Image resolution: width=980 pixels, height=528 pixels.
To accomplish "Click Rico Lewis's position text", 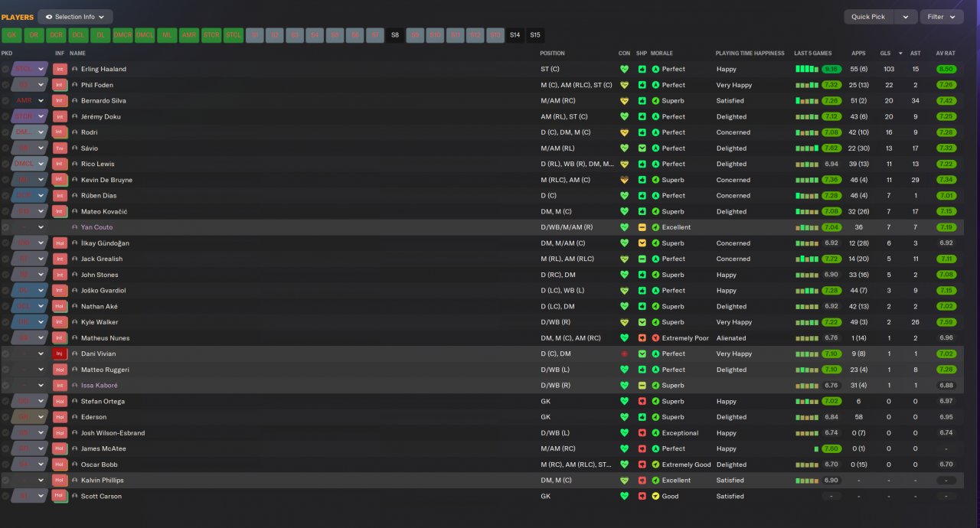I will coord(577,164).
